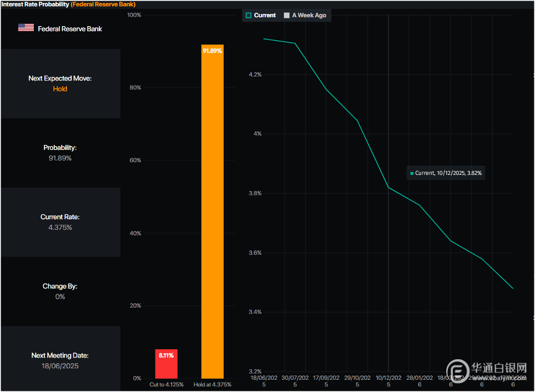Click the 华通白银网 watermark logo icon
The image size is (535, 392).
pos(458,371)
